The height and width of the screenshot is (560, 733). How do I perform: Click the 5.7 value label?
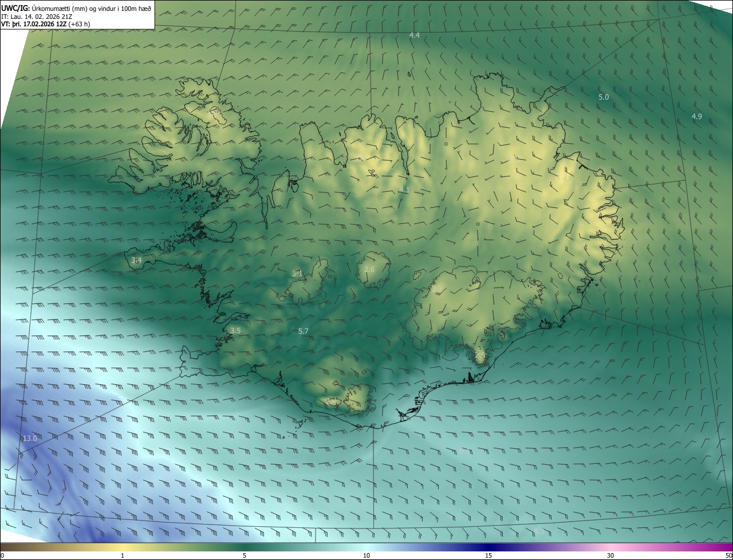(304, 332)
